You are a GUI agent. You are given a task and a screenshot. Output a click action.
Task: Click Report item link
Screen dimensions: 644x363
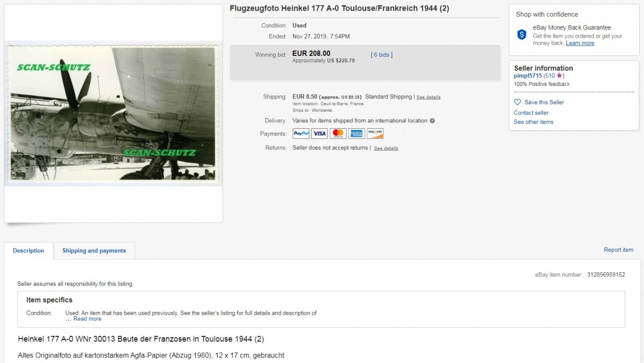click(x=619, y=250)
